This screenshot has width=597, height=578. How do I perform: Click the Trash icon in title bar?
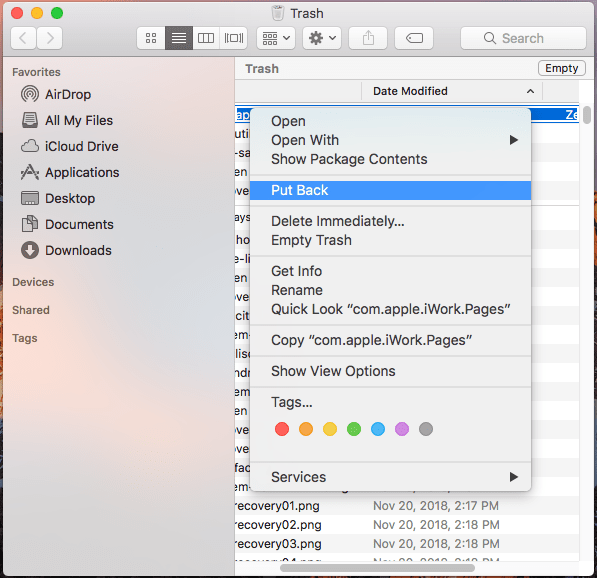[x=278, y=13]
